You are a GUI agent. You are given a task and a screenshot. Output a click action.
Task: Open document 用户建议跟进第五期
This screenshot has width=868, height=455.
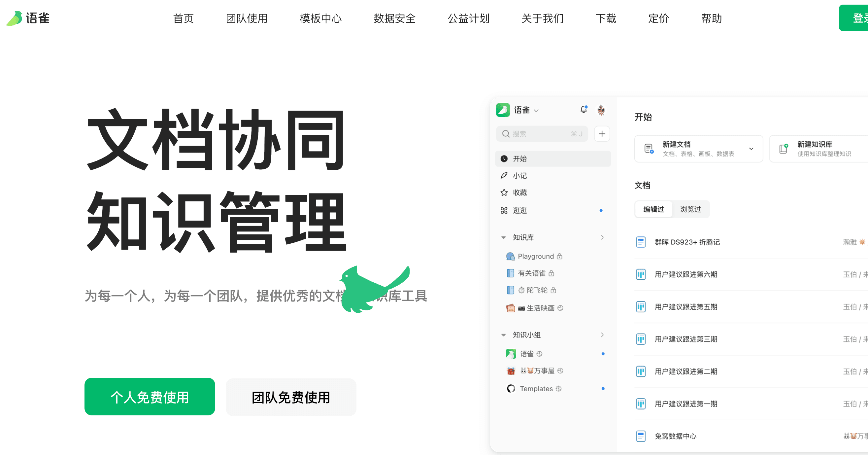pyautogui.click(x=686, y=307)
